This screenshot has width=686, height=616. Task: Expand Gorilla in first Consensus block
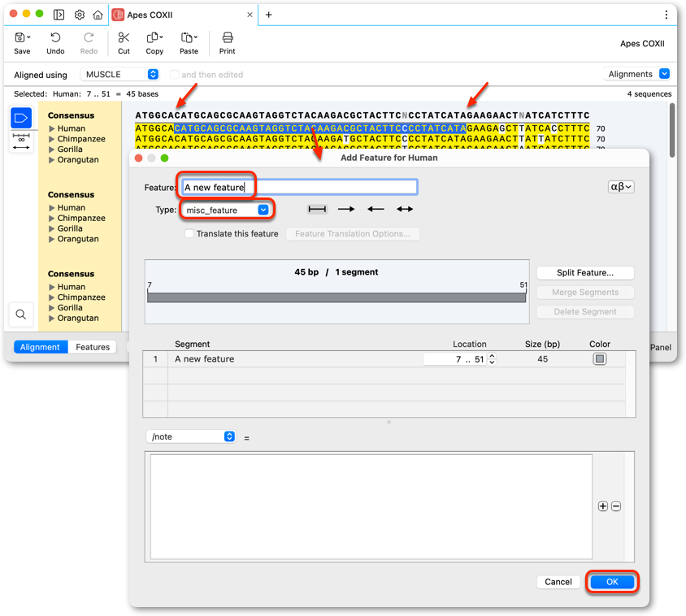tap(52, 150)
